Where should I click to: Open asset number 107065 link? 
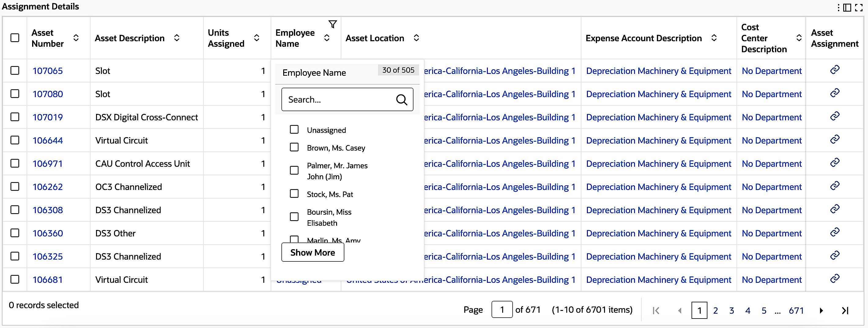click(47, 71)
